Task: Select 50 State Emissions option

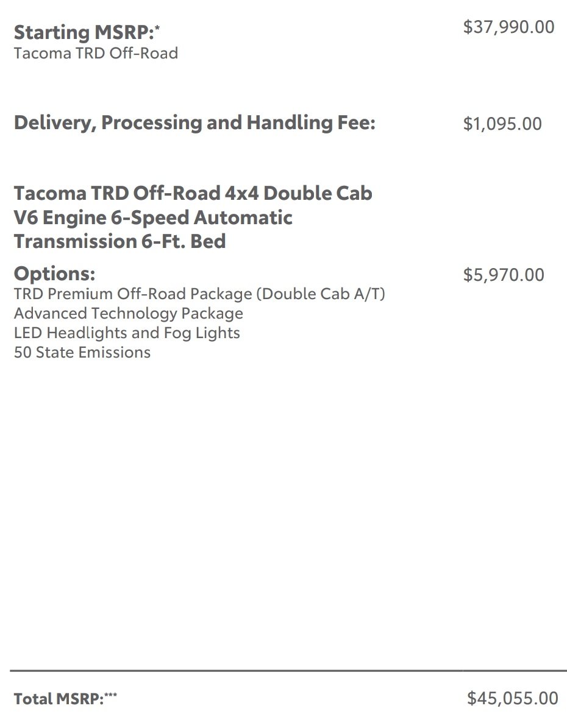Action: tap(82, 352)
